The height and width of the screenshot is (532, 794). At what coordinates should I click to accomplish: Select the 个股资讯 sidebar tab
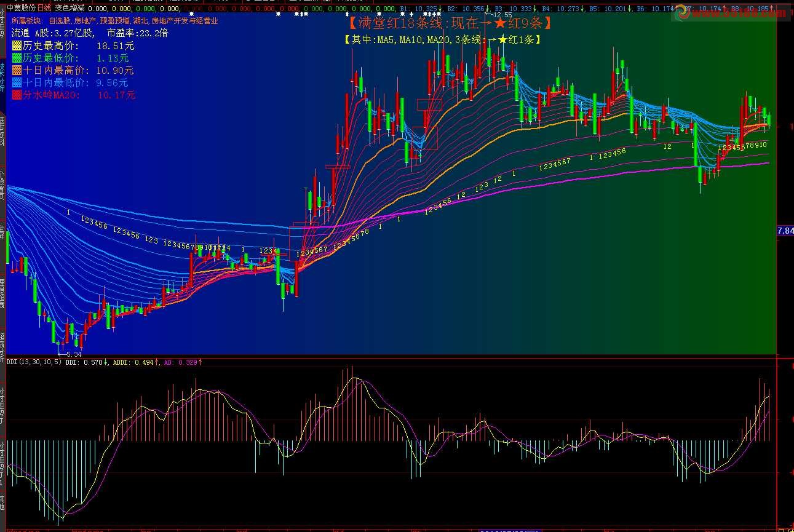(2, 185)
